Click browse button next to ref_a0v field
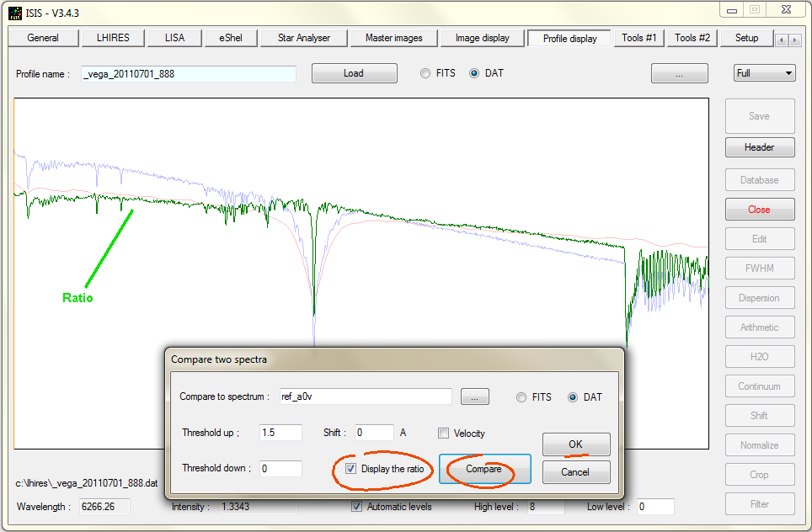 click(x=474, y=396)
